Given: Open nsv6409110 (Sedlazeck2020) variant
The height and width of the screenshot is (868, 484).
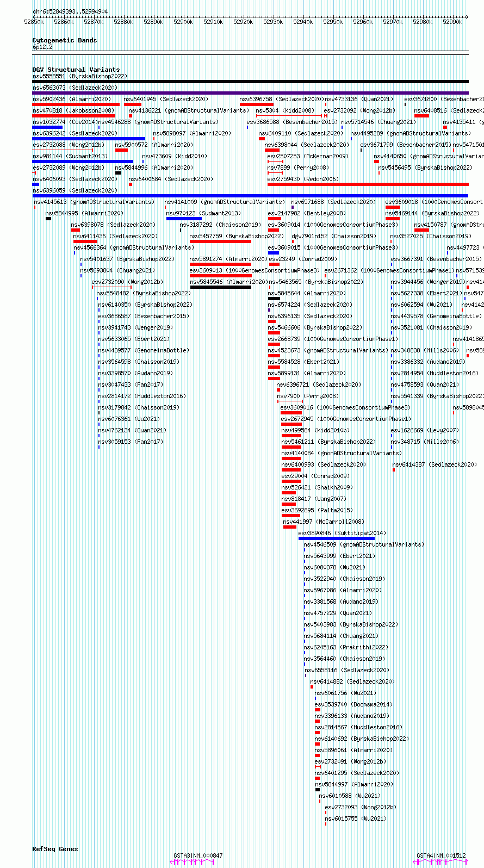Looking at the screenshot, I should pyautogui.click(x=301, y=134).
